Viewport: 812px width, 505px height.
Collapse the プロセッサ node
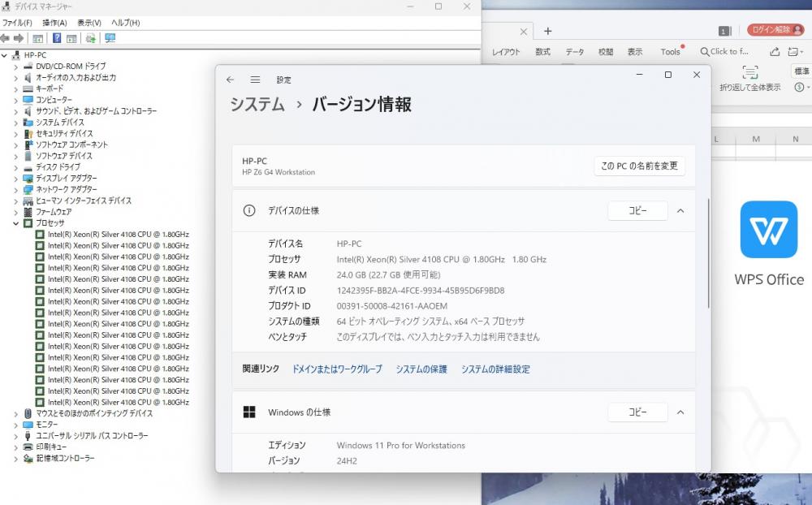[x=15, y=223]
